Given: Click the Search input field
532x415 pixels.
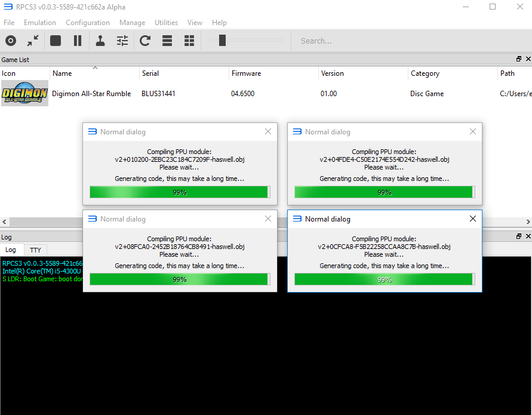Looking at the screenshot, I should pos(411,41).
